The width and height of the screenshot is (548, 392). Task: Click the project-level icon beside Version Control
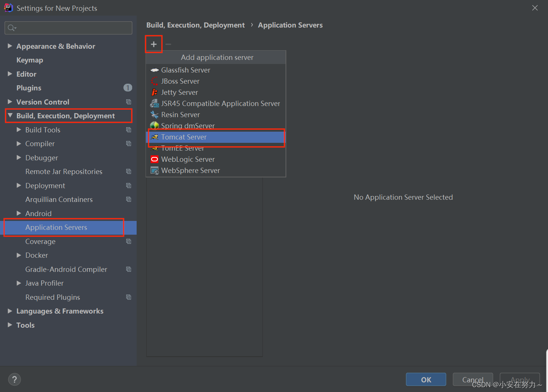128,102
